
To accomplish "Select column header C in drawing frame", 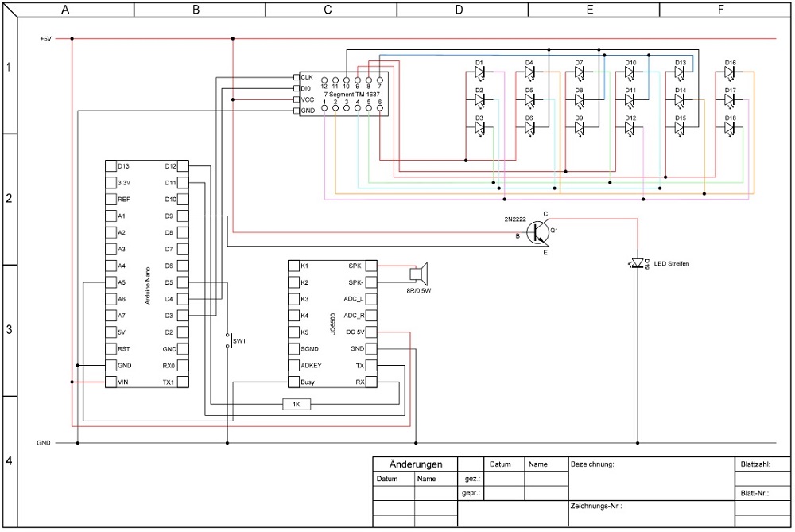I will tap(328, 10).
